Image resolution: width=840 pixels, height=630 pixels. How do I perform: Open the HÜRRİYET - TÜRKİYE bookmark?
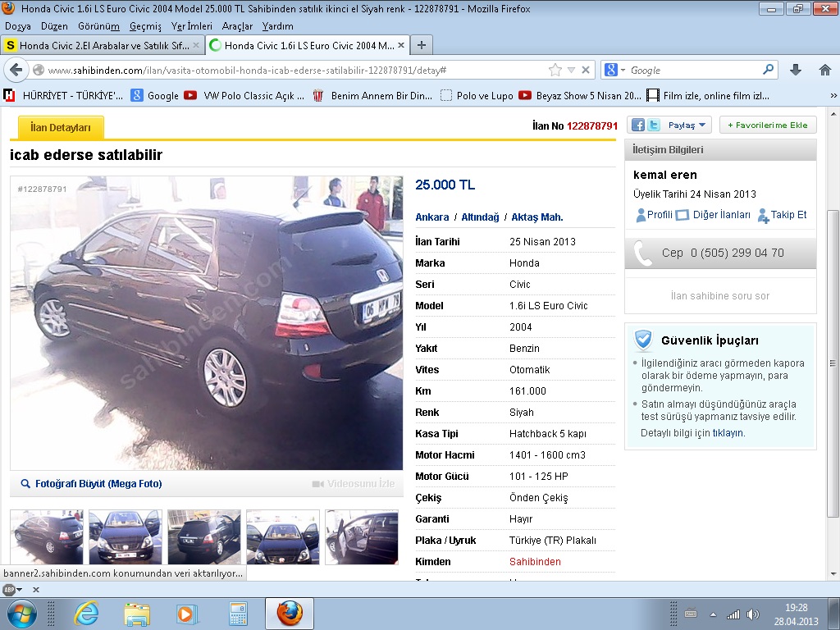pos(64,96)
